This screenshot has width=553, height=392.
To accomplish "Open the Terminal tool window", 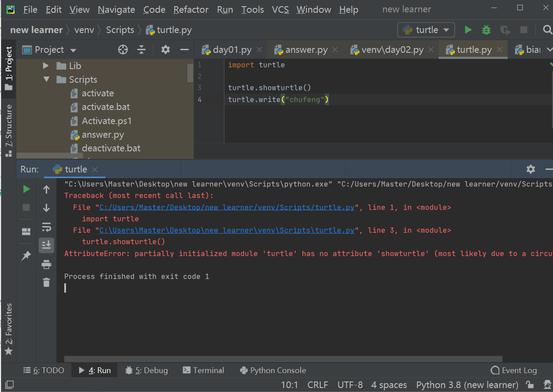I will 203,370.
